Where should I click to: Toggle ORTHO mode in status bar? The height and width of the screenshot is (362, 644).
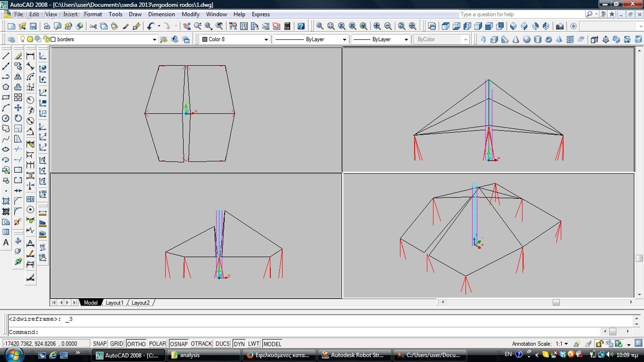point(136,344)
